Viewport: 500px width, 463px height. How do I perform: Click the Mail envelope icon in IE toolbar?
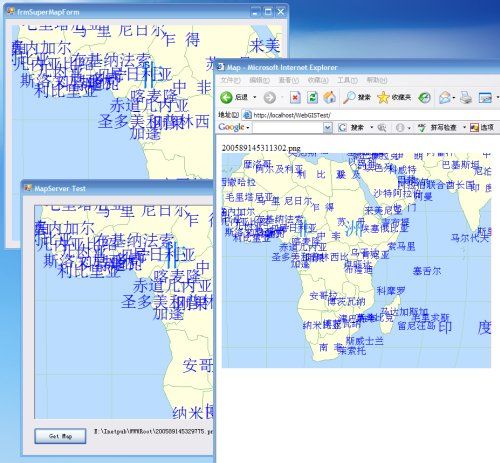445,97
